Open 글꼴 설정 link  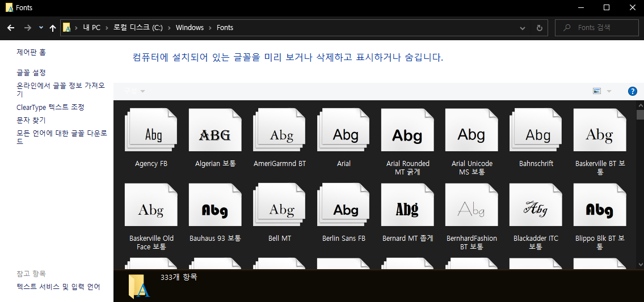tap(31, 73)
